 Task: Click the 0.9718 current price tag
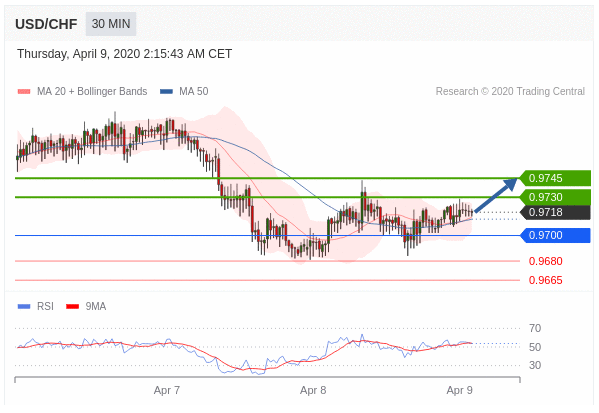tap(555, 212)
